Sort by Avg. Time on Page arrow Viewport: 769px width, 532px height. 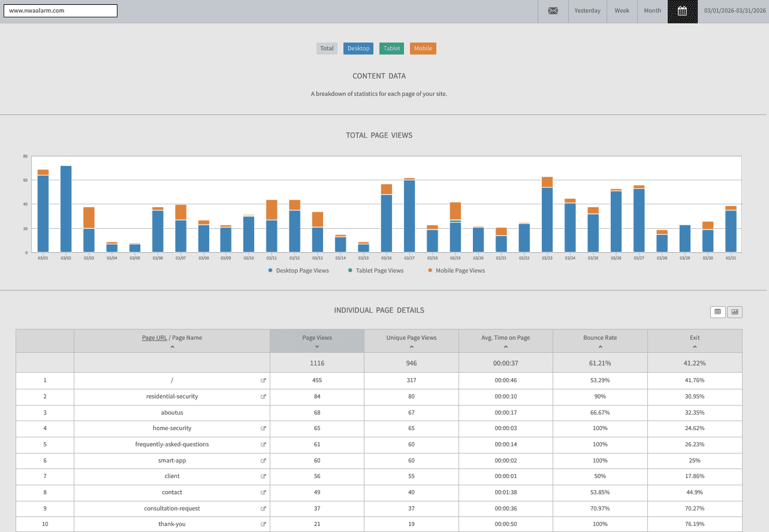pos(505,347)
